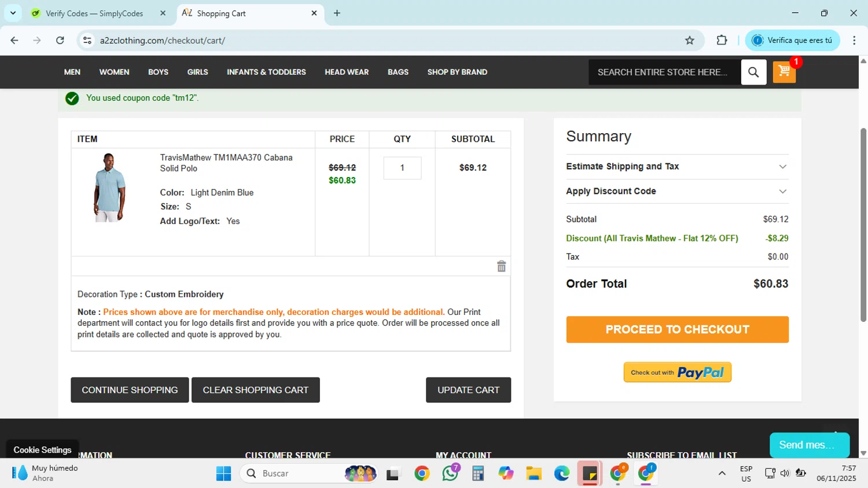Screen dimensions: 868x488
Task: Click PROCEED TO CHECKOUT button
Action: 677,329
